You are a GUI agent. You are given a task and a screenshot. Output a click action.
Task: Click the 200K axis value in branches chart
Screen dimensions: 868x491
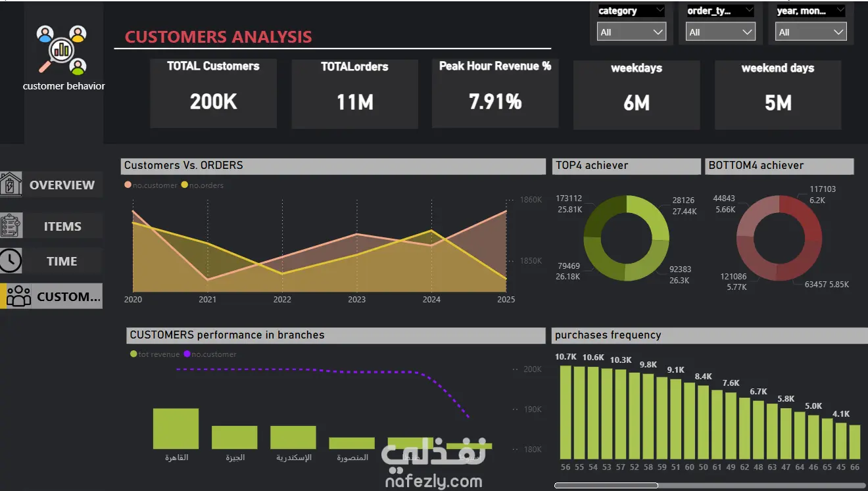point(533,369)
